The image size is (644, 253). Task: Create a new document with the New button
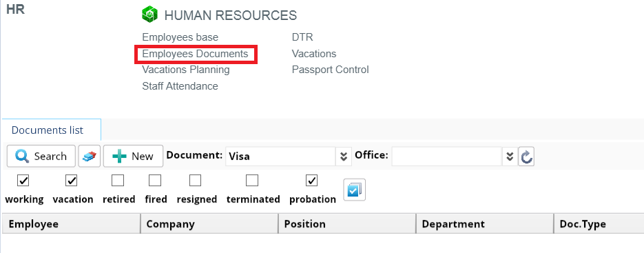pos(133,156)
